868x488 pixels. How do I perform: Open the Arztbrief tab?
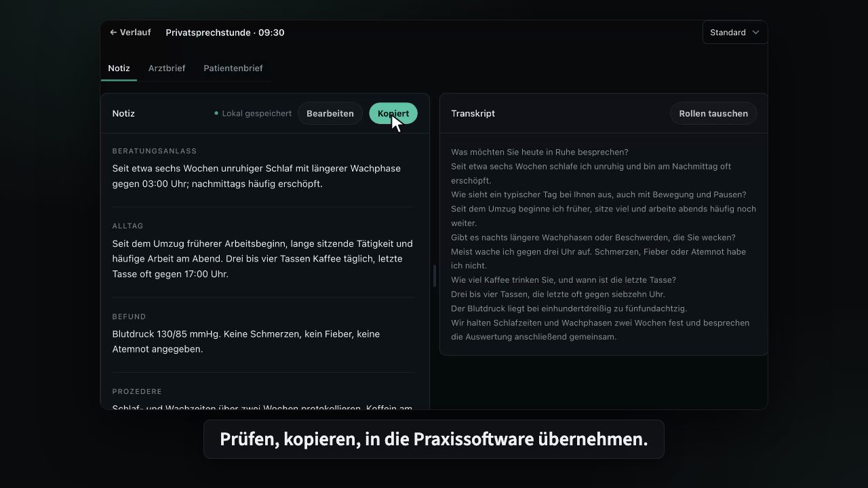click(167, 68)
